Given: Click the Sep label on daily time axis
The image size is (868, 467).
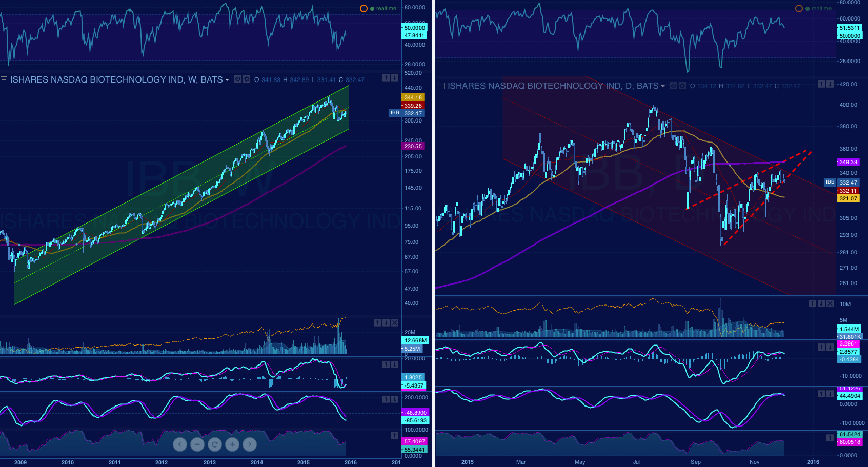Looking at the screenshot, I should (x=696, y=462).
